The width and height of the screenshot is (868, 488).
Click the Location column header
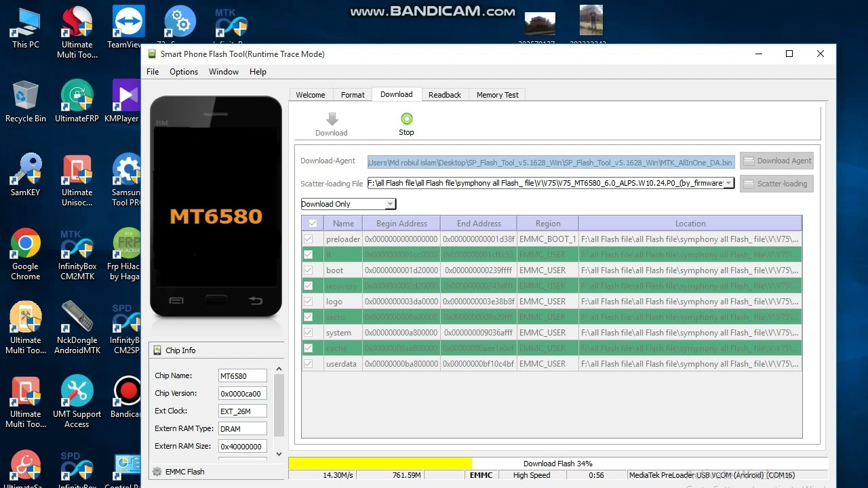pos(690,223)
